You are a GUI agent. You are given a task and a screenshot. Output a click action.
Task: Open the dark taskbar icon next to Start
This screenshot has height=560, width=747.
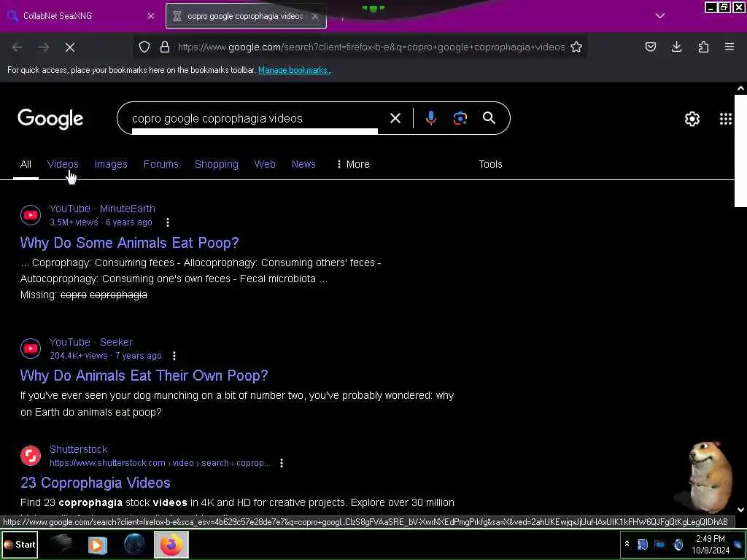tap(61, 542)
